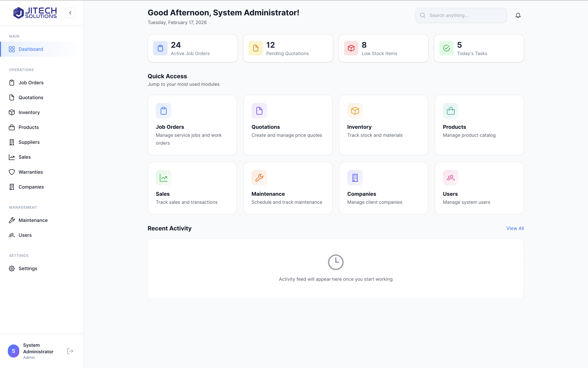
Task: Select Dashboard in the sidebar
Action: pos(42,49)
